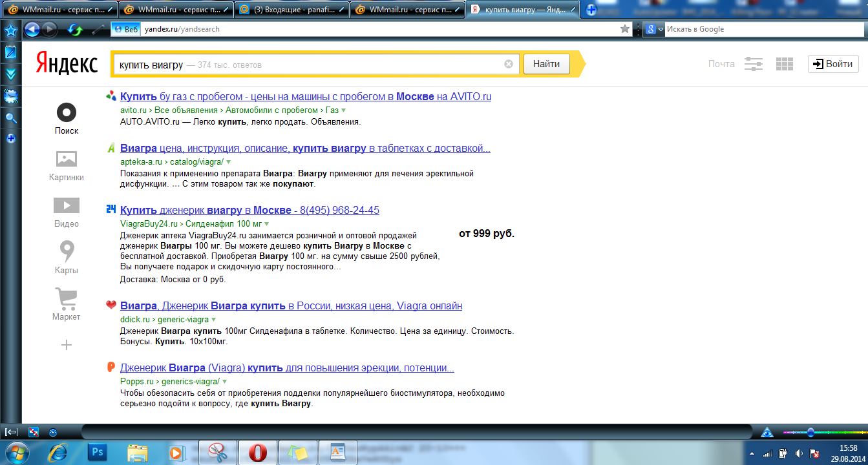This screenshot has width=868, height=465.
Task: Clear the Yandex search query with the x
Action: click(x=509, y=64)
